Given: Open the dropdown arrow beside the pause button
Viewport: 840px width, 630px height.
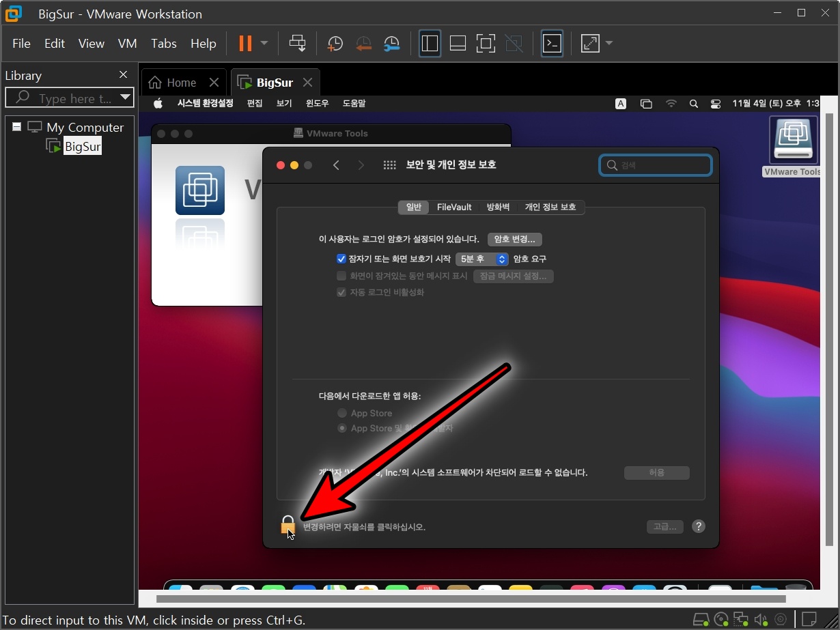Looking at the screenshot, I should 264,44.
